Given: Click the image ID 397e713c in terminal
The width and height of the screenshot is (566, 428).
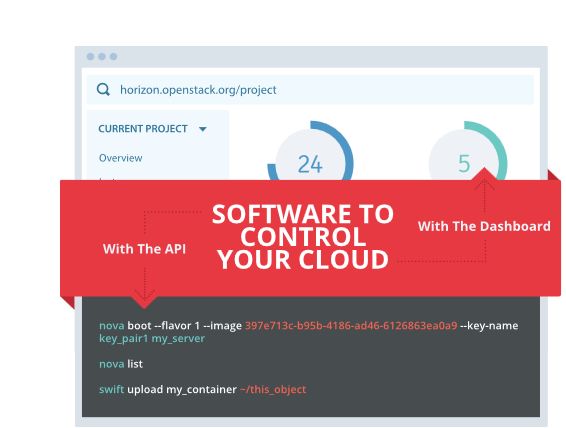Looking at the screenshot, I should pyautogui.click(x=351, y=326).
